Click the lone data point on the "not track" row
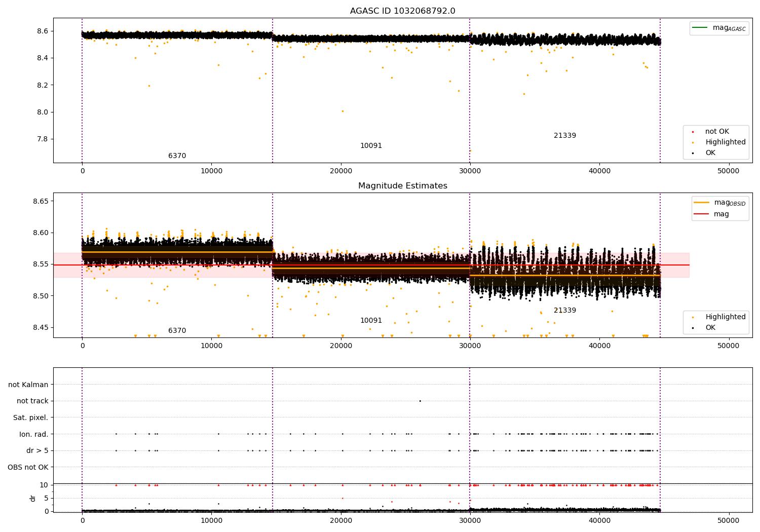Image resolution: width=760 pixels, height=532 pixels. (x=420, y=401)
